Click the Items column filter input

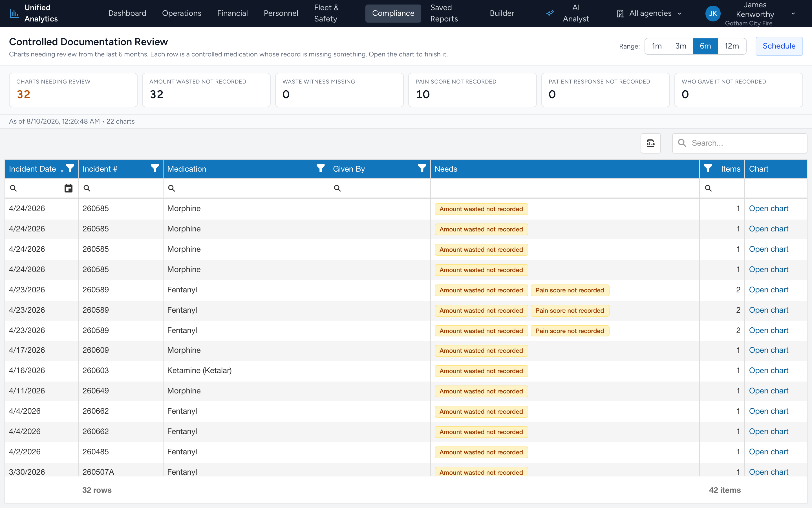coord(722,188)
